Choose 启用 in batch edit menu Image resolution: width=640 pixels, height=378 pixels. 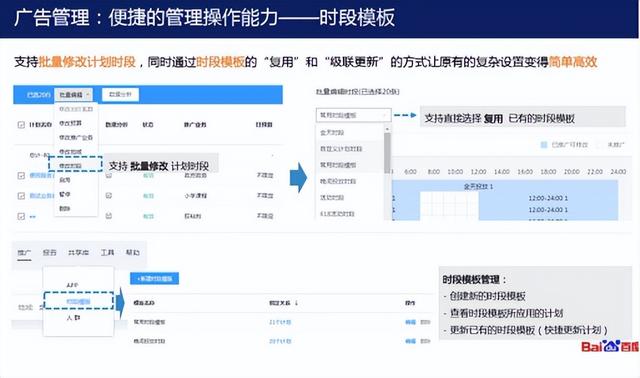click(65, 180)
